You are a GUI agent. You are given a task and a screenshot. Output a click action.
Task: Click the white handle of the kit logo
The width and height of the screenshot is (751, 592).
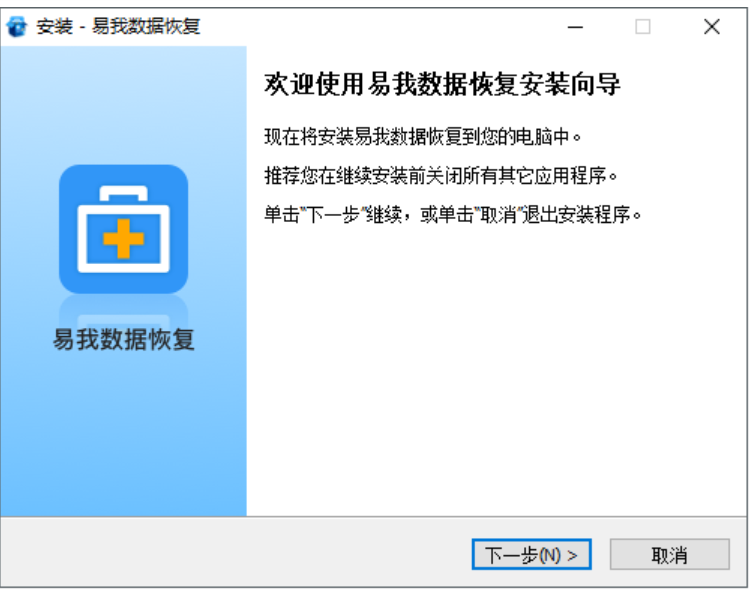coord(124,194)
